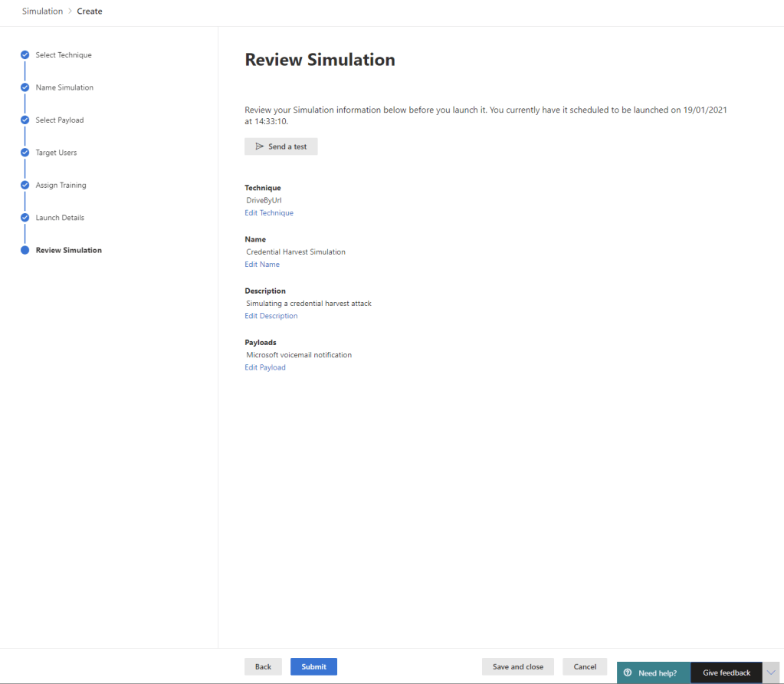Click the Select Payload step checkmark icon
This screenshot has height=684, width=784.
[25, 120]
